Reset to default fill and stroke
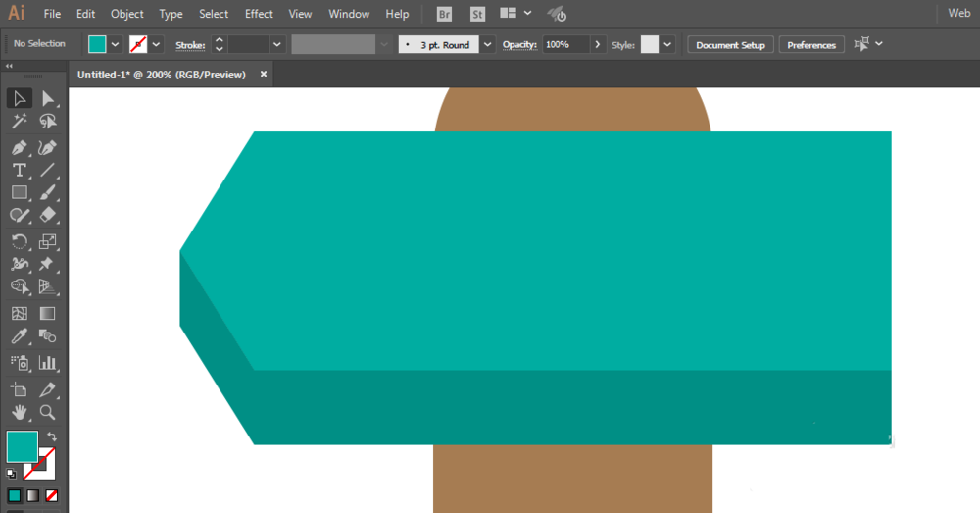Viewport: 980px width, 513px height. coord(11,474)
